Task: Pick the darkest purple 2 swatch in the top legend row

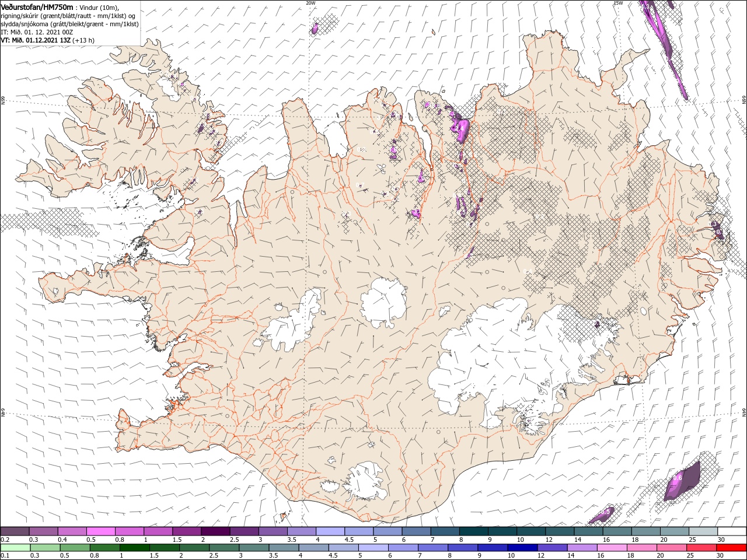Action: click(215, 531)
